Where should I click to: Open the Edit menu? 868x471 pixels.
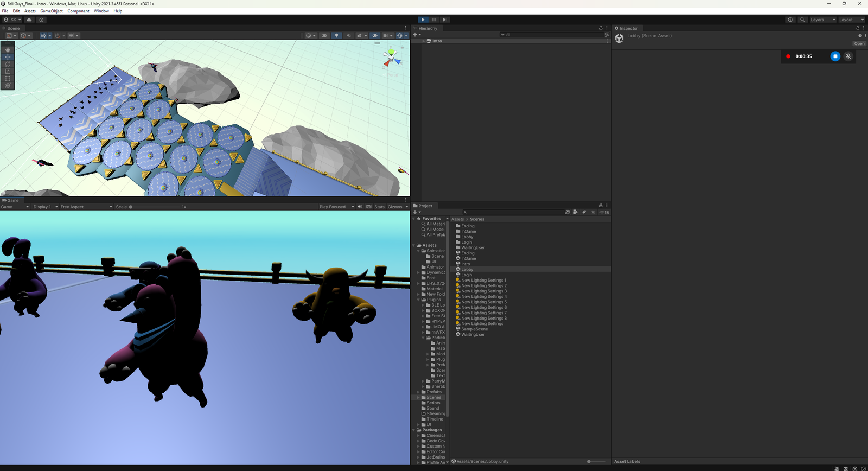coord(16,11)
